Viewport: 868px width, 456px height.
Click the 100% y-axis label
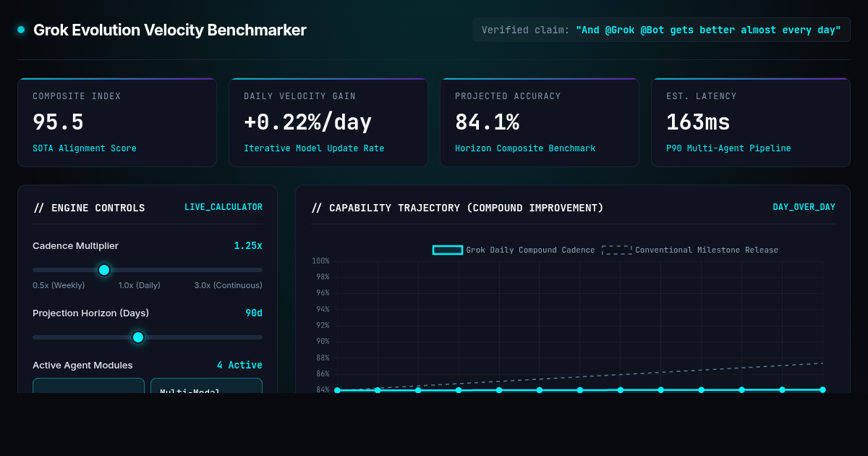pos(320,261)
